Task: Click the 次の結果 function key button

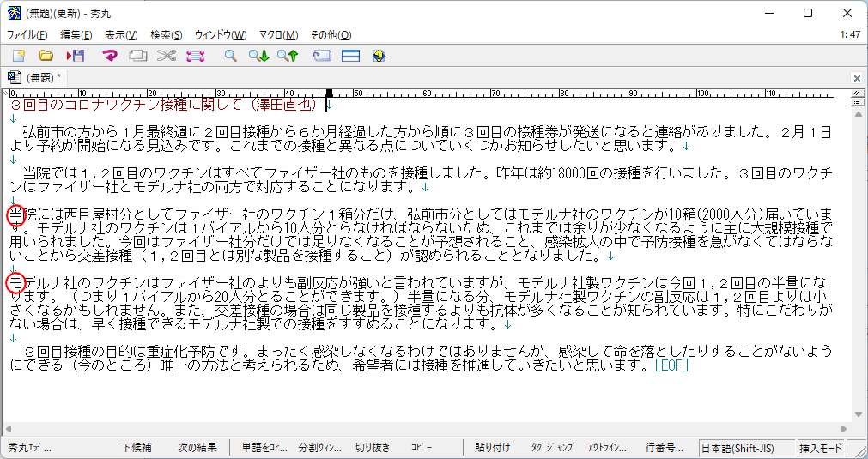Action: click(x=197, y=447)
